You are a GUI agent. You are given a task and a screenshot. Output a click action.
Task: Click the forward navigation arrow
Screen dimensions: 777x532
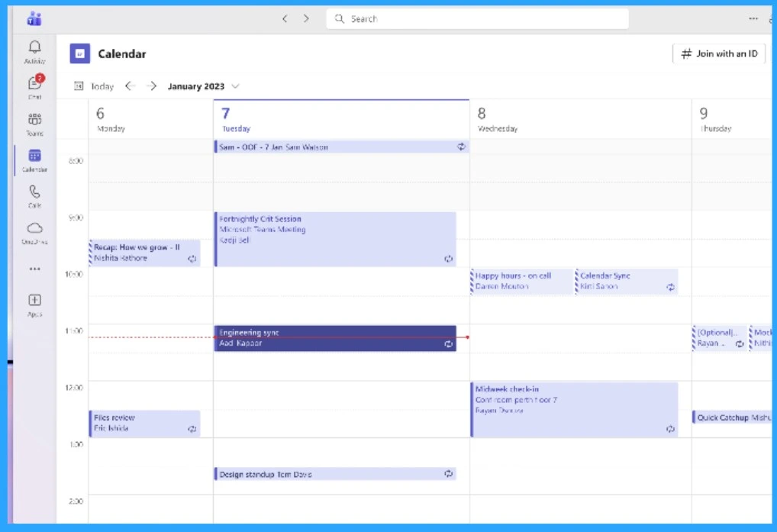[306, 18]
